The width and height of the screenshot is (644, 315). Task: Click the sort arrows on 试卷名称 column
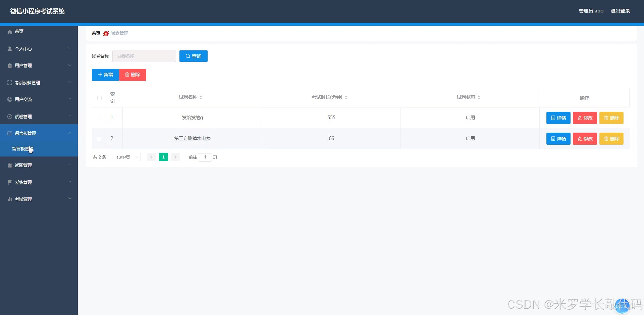201,97
